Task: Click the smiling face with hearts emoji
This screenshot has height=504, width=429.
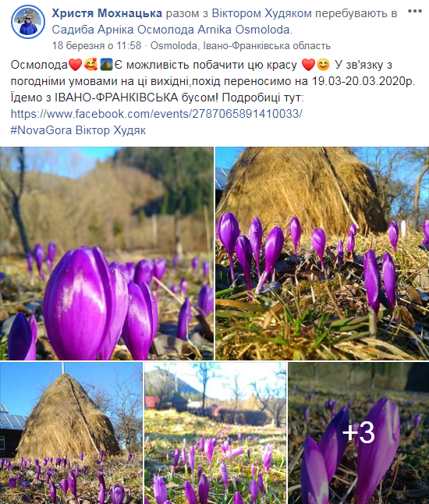Action: (91, 65)
